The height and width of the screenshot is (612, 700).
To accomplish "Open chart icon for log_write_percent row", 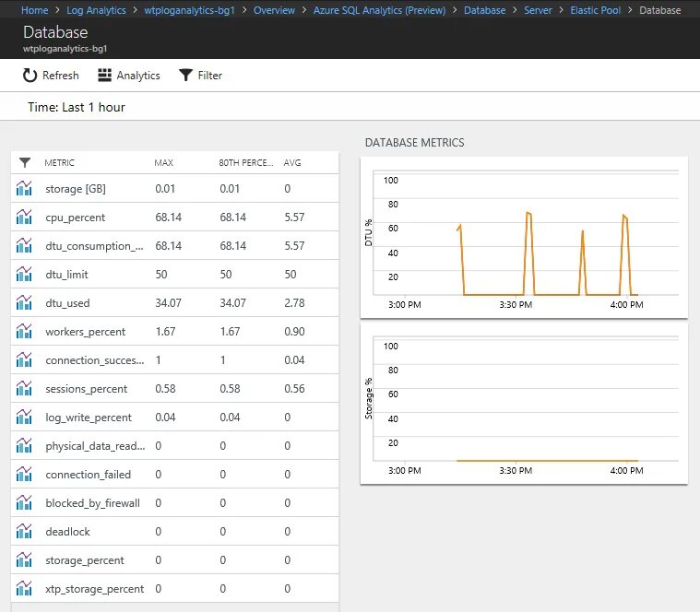I will pos(24,418).
